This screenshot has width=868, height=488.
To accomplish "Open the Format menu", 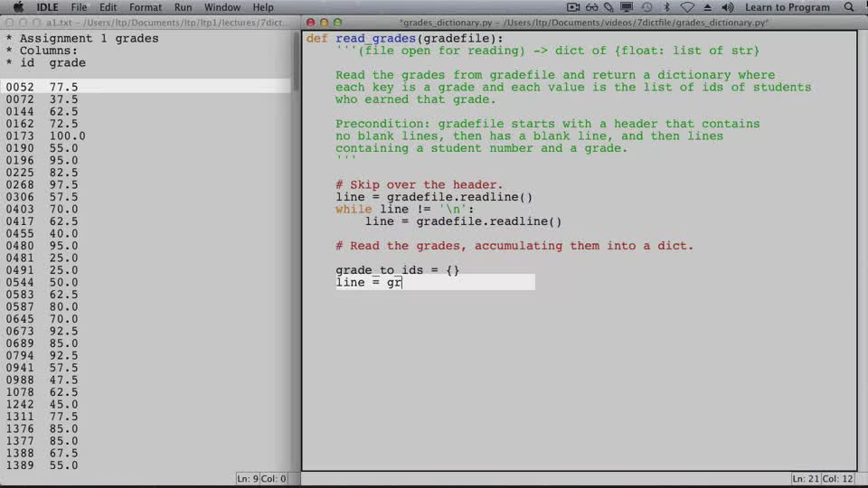I will click(x=146, y=7).
